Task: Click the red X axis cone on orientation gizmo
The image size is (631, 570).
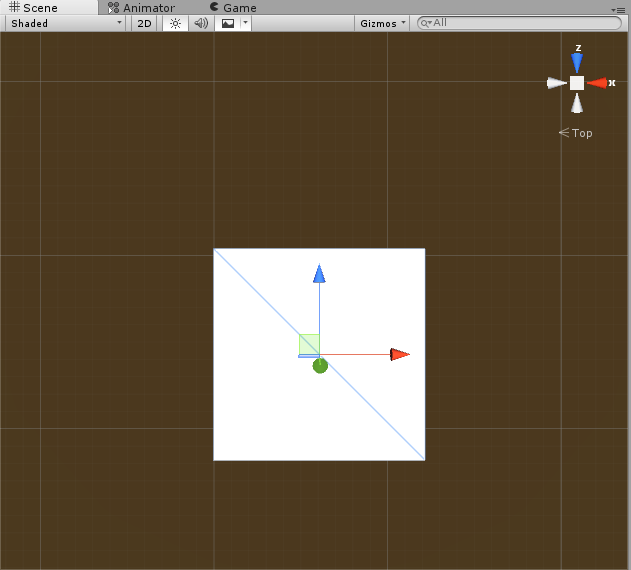Action: coord(598,83)
